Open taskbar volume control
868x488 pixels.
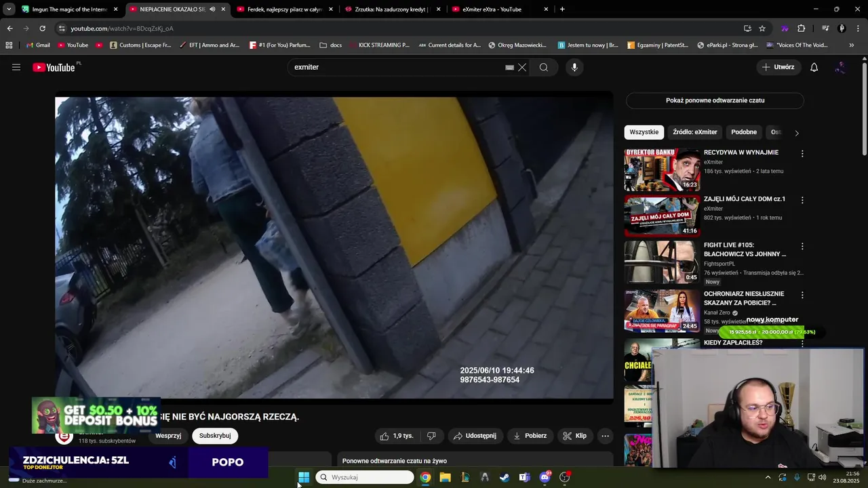click(x=823, y=477)
